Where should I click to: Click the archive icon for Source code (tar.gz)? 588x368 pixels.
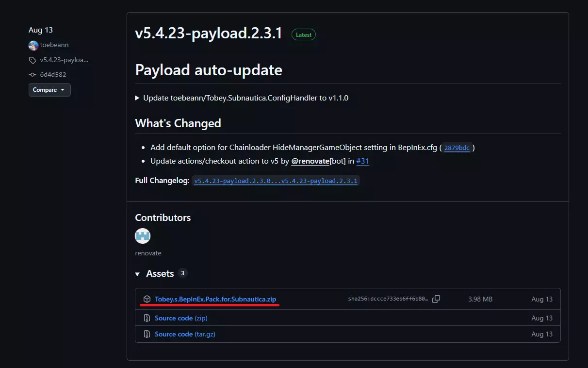(x=147, y=335)
